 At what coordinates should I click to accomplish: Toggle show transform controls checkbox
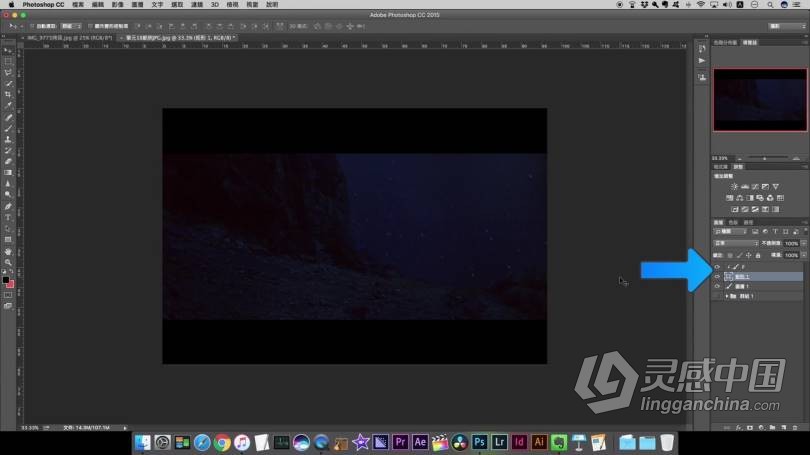pos(90,26)
